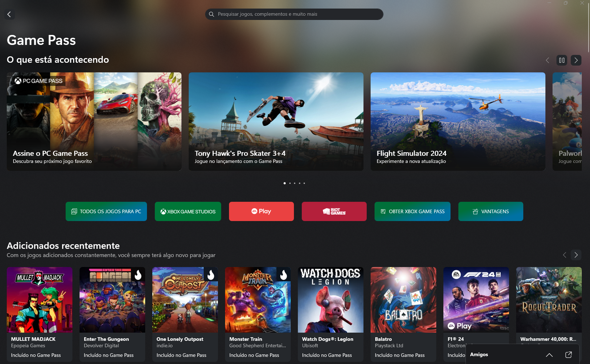Open One Lonely Outpost game cover
The width and height of the screenshot is (590, 364).
(x=185, y=300)
